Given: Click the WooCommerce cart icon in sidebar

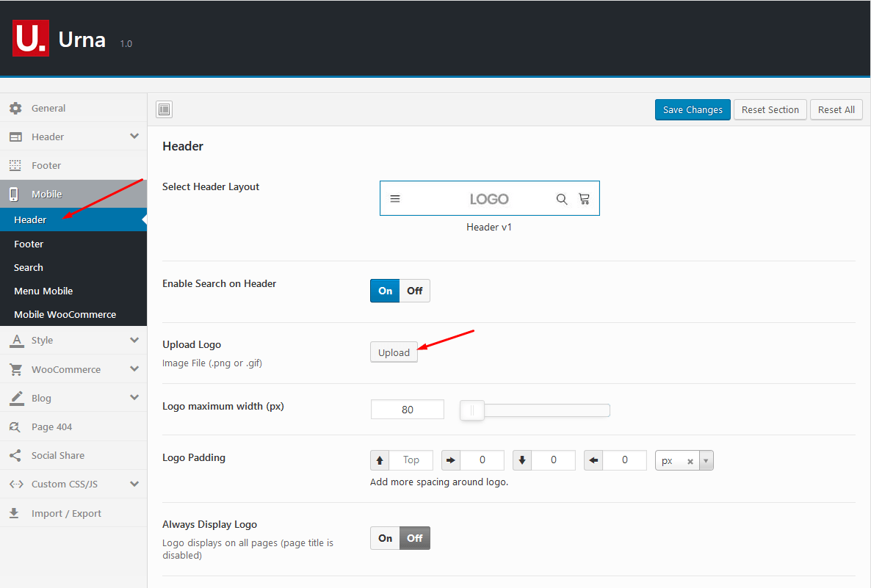Looking at the screenshot, I should [16, 369].
